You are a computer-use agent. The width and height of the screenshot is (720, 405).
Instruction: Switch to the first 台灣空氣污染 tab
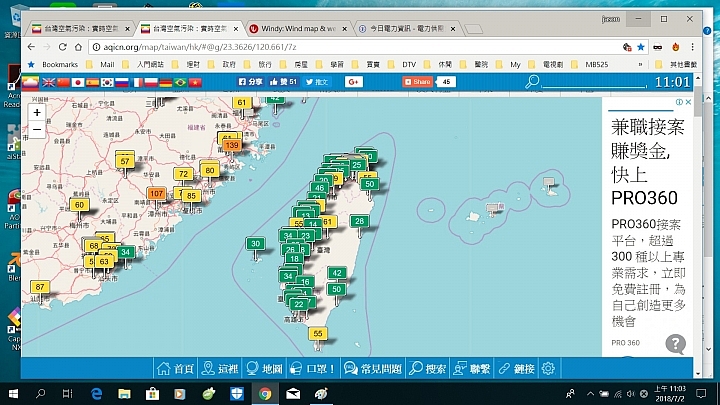click(x=81, y=28)
